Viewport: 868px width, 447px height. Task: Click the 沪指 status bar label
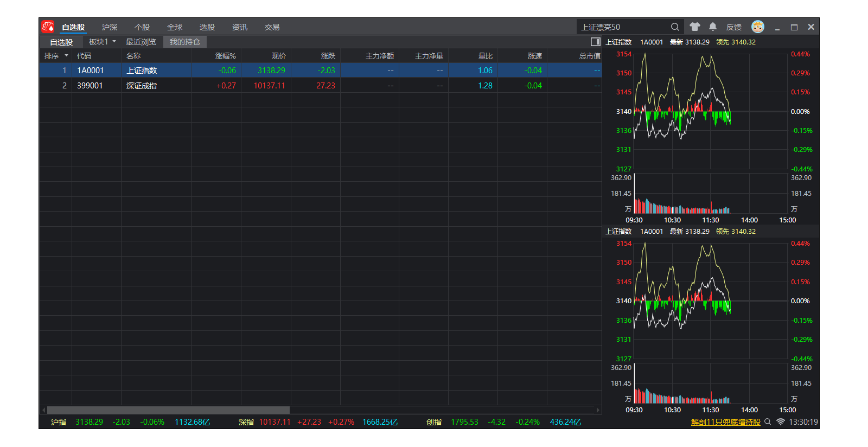(x=59, y=422)
